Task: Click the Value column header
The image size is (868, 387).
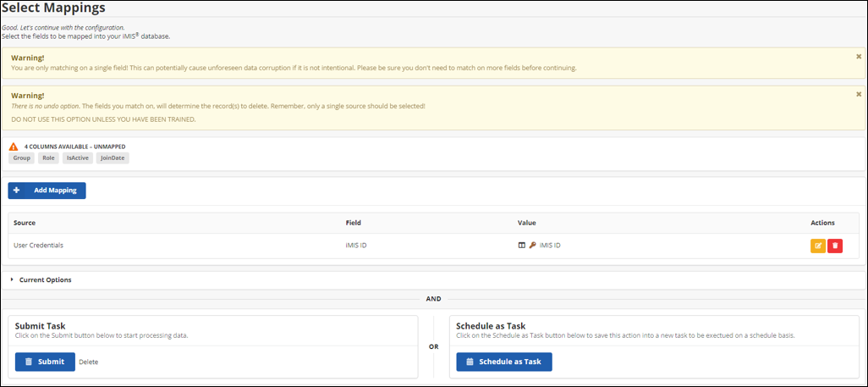Action: point(527,223)
